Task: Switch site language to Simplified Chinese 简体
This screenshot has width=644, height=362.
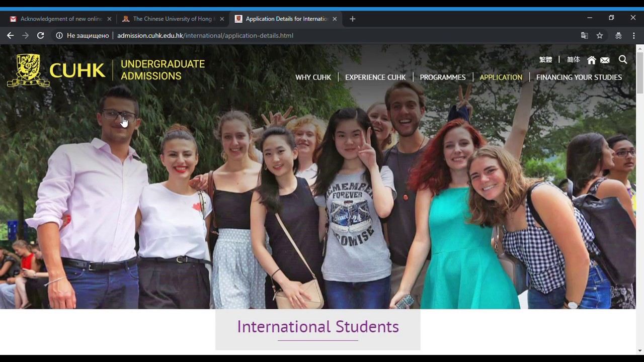Action: pos(574,60)
